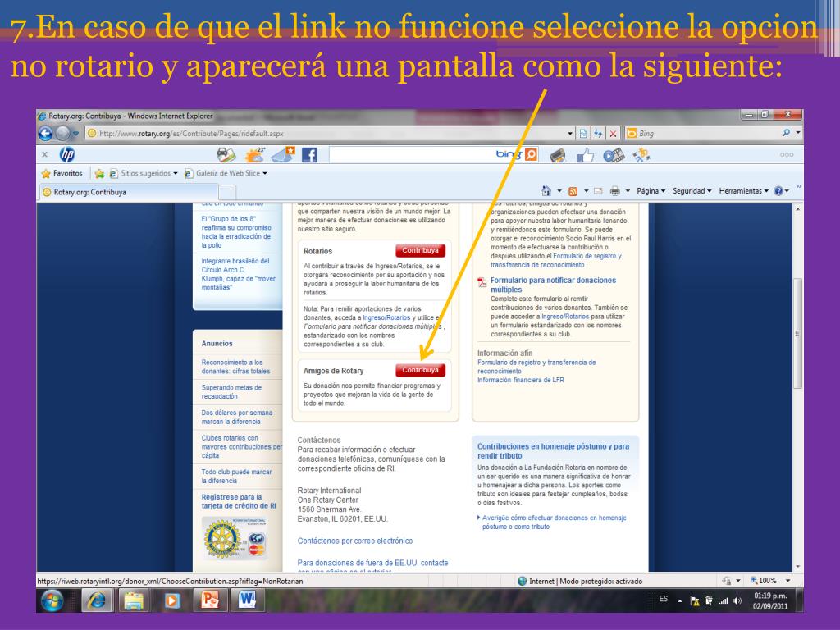Viewport: 840px width, 630px height.
Task: Click the Refresh page icon in address bar
Action: click(x=598, y=134)
